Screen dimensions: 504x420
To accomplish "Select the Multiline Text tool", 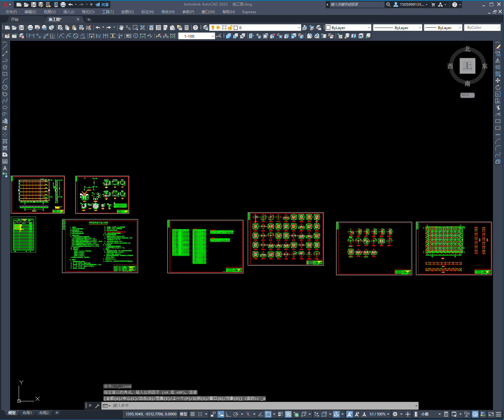I will 5,168.
